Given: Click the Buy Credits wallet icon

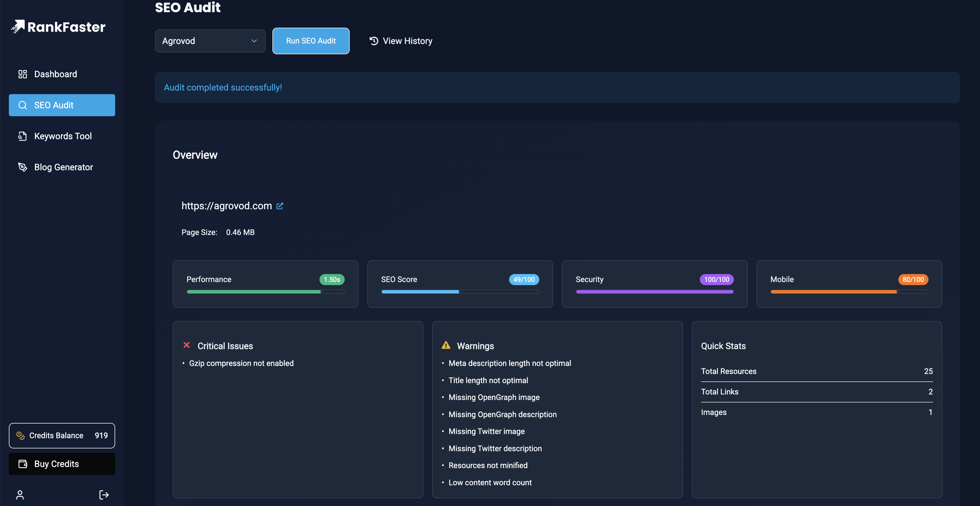Looking at the screenshot, I should click(x=23, y=464).
